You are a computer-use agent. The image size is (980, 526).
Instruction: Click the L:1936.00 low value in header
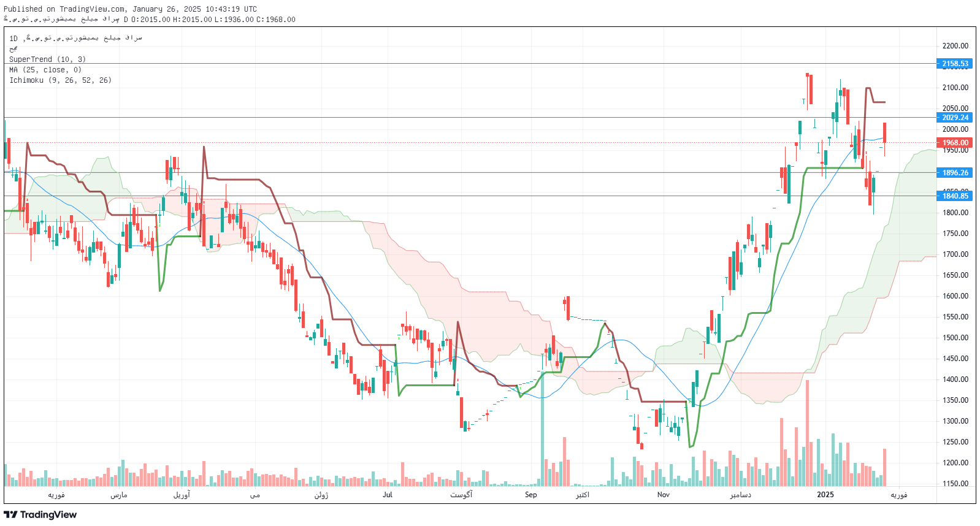[234, 20]
